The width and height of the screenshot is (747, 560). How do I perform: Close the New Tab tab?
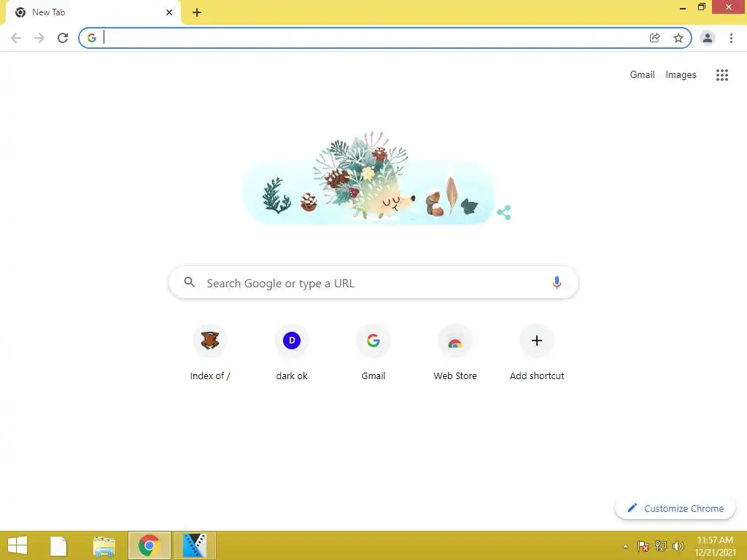click(x=169, y=12)
